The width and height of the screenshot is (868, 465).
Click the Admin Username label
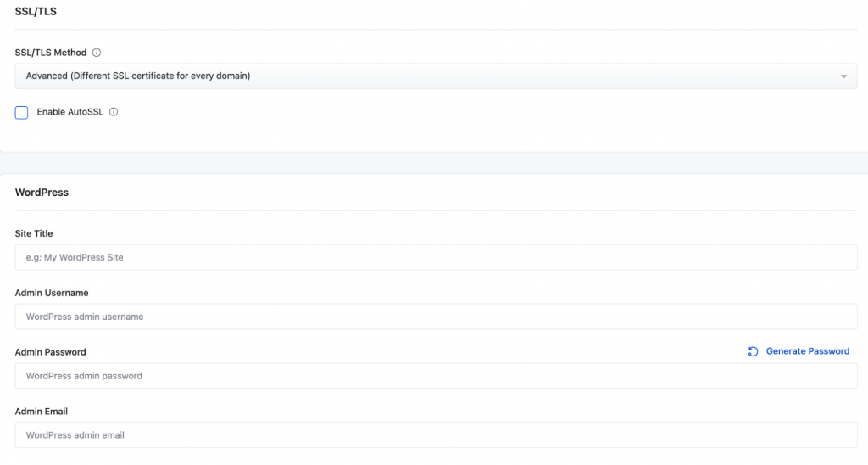click(x=52, y=293)
